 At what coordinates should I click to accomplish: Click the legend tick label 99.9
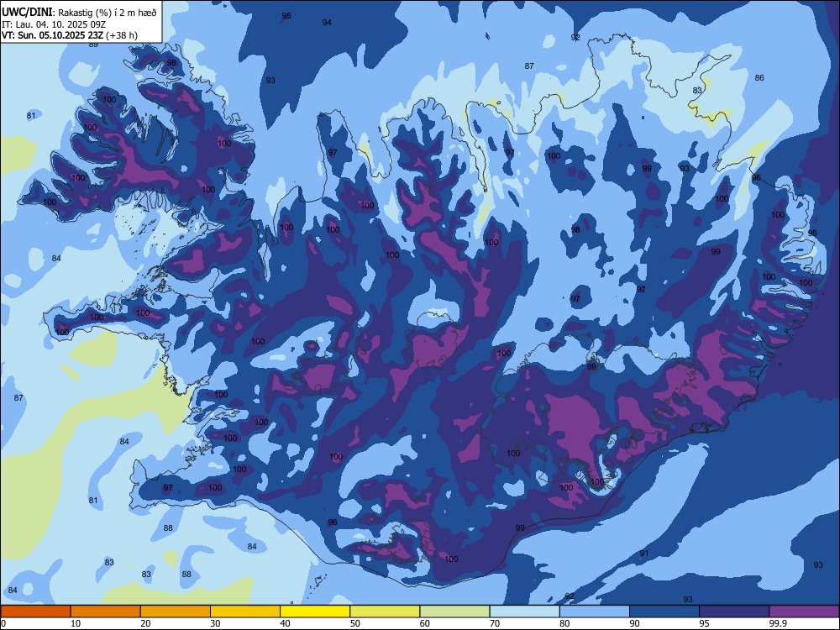(778, 623)
